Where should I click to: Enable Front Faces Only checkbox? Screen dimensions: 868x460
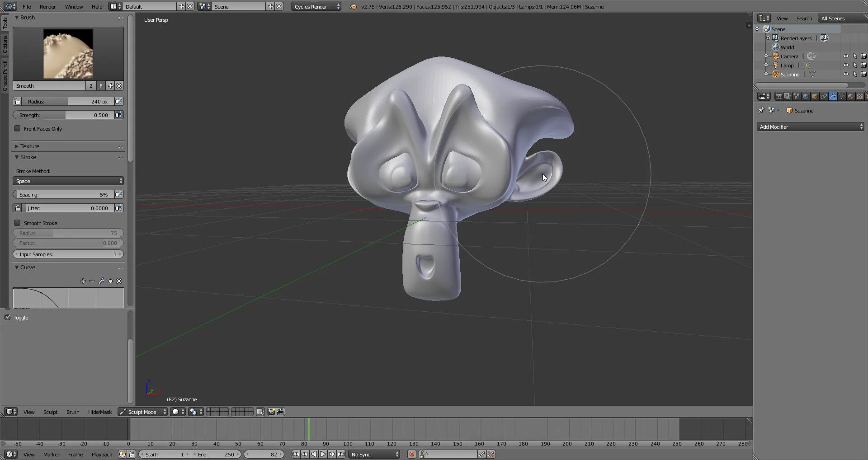tap(17, 128)
